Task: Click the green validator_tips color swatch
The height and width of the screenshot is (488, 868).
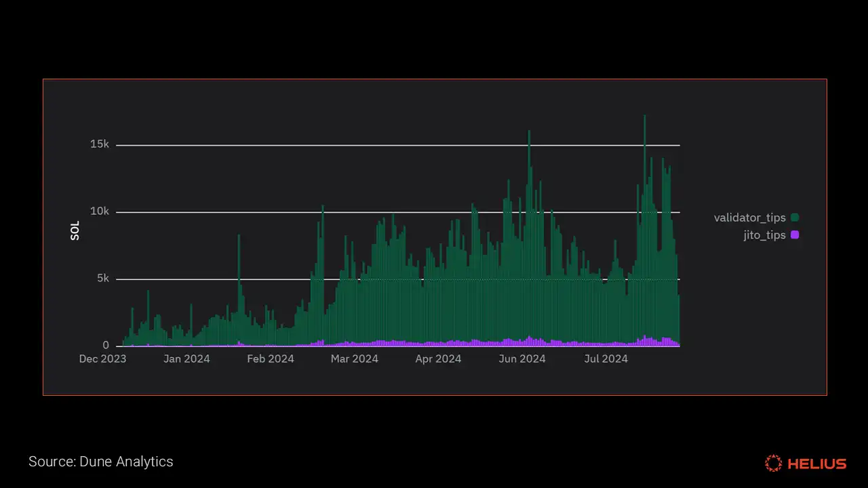Action: tap(795, 218)
